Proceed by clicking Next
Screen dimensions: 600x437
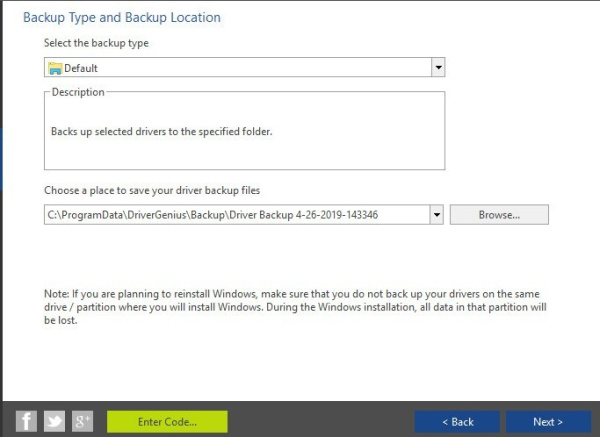[547, 421]
